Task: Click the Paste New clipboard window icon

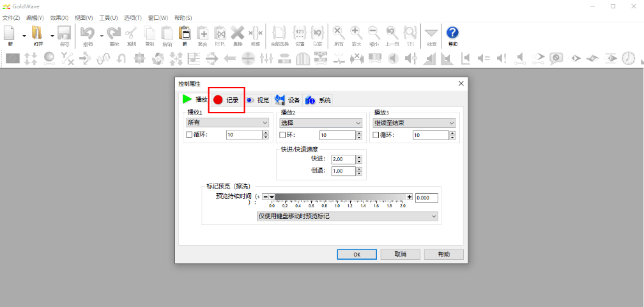Action: click(185, 33)
